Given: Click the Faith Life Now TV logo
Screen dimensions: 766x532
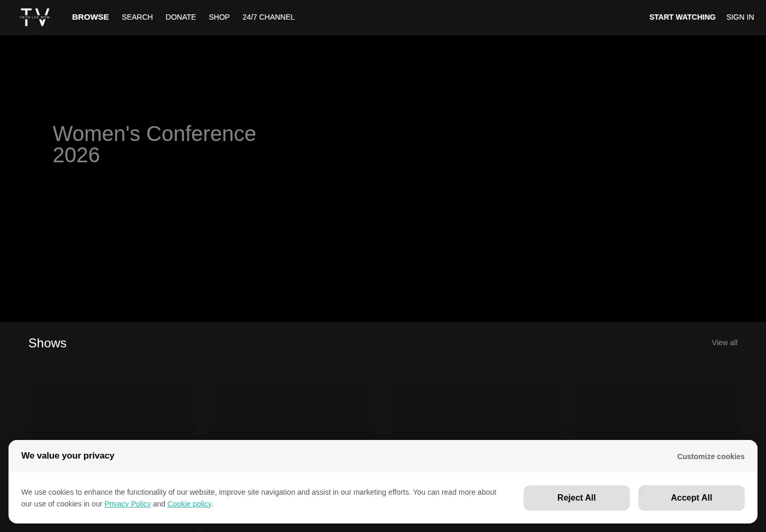Looking at the screenshot, I should click(x=35, y=17).
